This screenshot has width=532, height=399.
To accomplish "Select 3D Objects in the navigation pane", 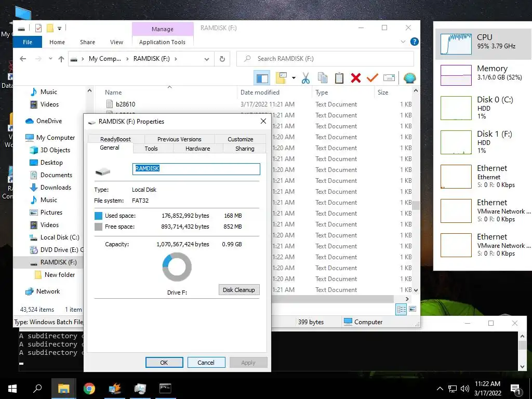I will pos(49,150).
